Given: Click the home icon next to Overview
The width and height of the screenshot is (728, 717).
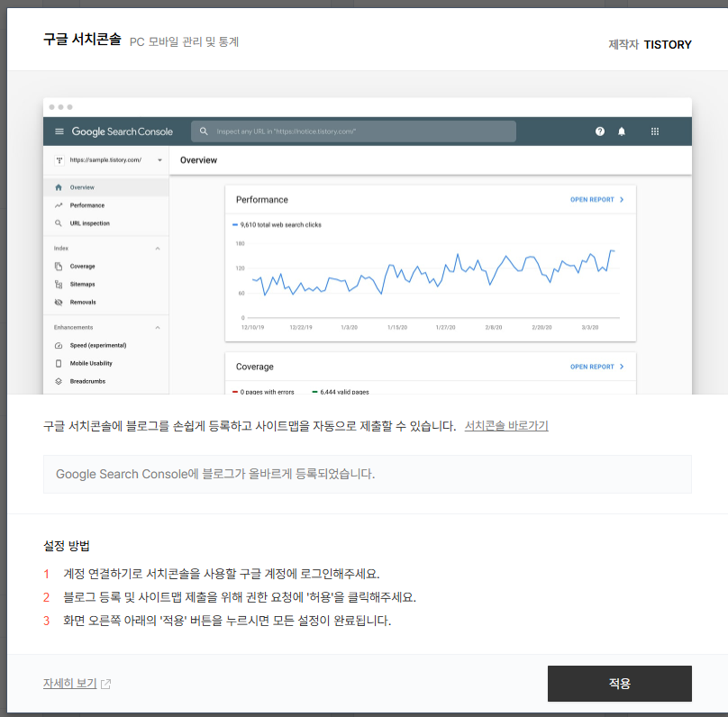Looking at the screenshot, I should (59, 187).
